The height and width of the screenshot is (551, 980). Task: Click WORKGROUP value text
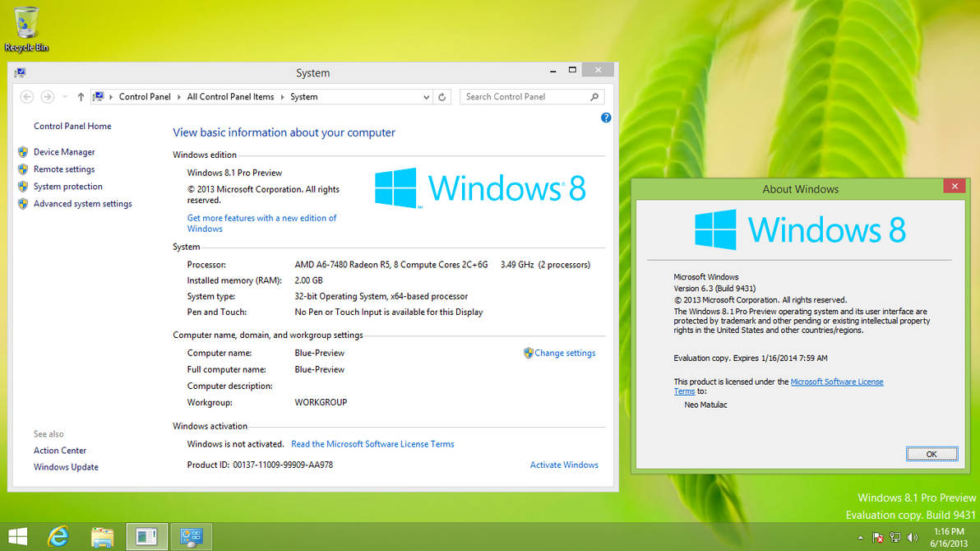tap(321, 402)
